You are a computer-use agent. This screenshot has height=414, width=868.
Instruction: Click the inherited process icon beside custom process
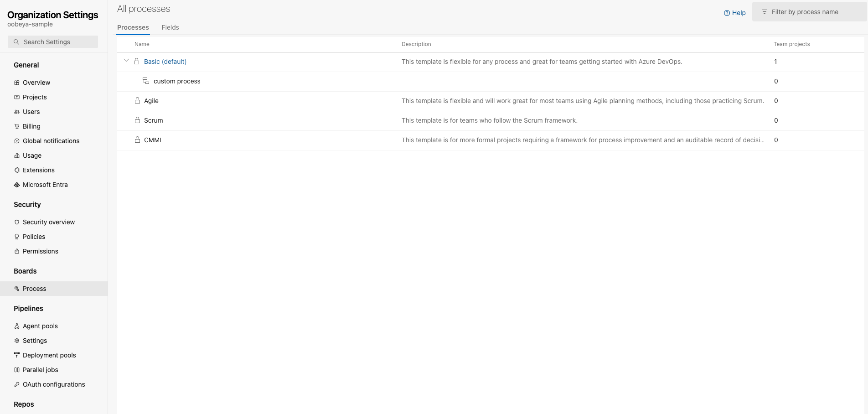(x=146, y=81)
